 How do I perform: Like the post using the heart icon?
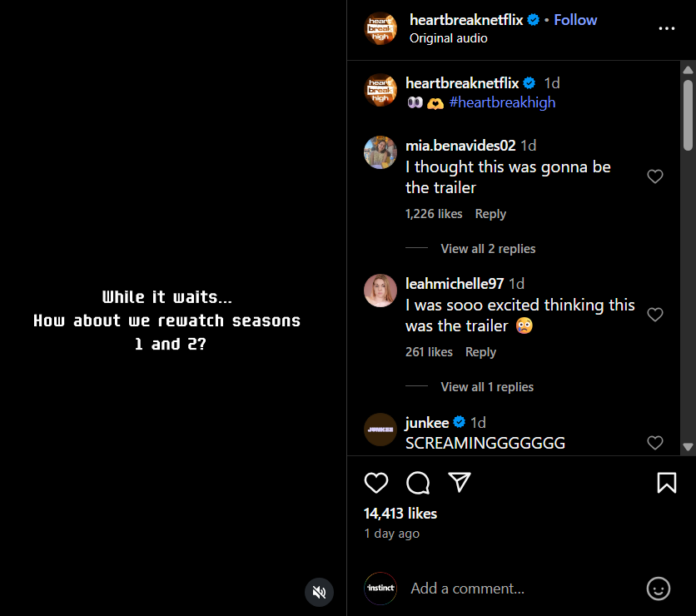tap(376, 483)
